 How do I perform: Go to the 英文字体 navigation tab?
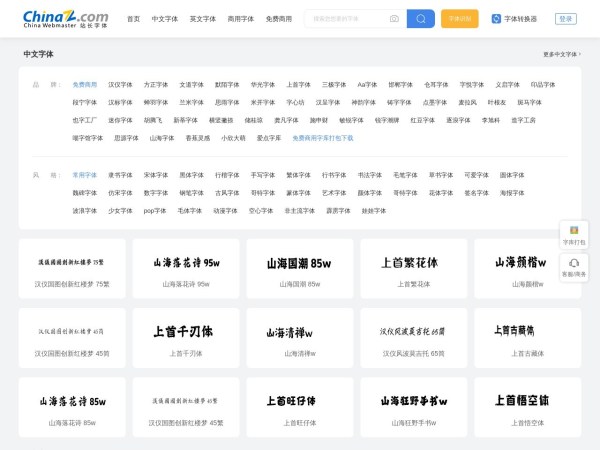tap(202, 19)
